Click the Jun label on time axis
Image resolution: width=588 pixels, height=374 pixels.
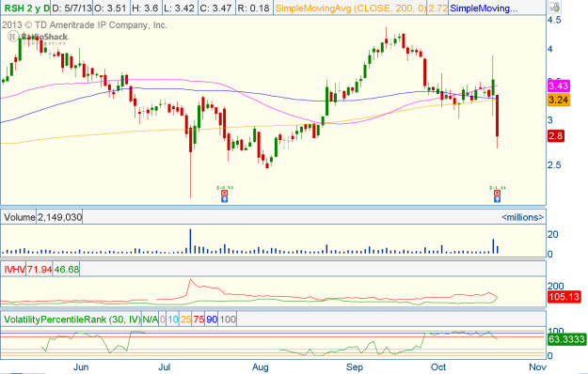tap(81, 367)
